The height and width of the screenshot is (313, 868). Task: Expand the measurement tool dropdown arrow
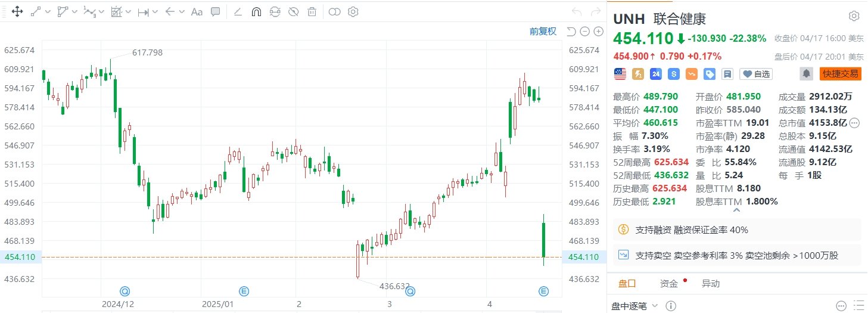click(x=155, y=12)
